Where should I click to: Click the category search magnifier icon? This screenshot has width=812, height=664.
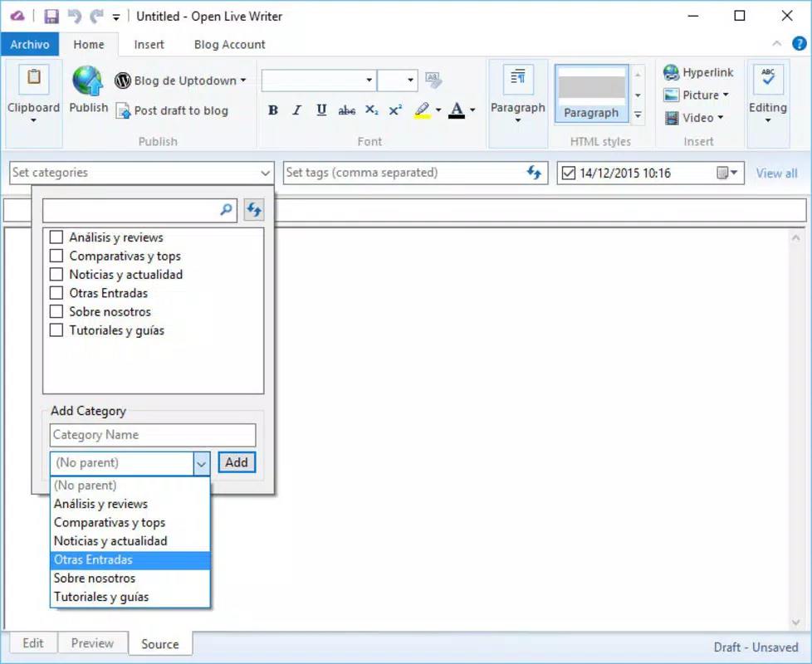click(x=227, y=210)
